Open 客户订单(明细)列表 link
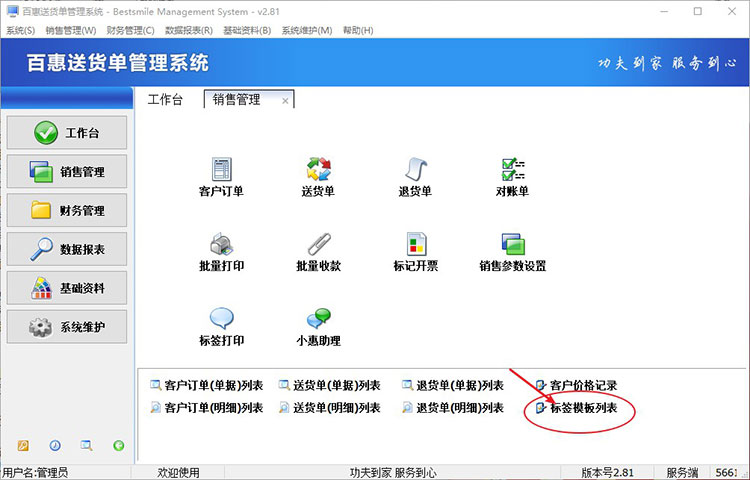The height and width of the screenshot is (480, 750). point(207,408)
